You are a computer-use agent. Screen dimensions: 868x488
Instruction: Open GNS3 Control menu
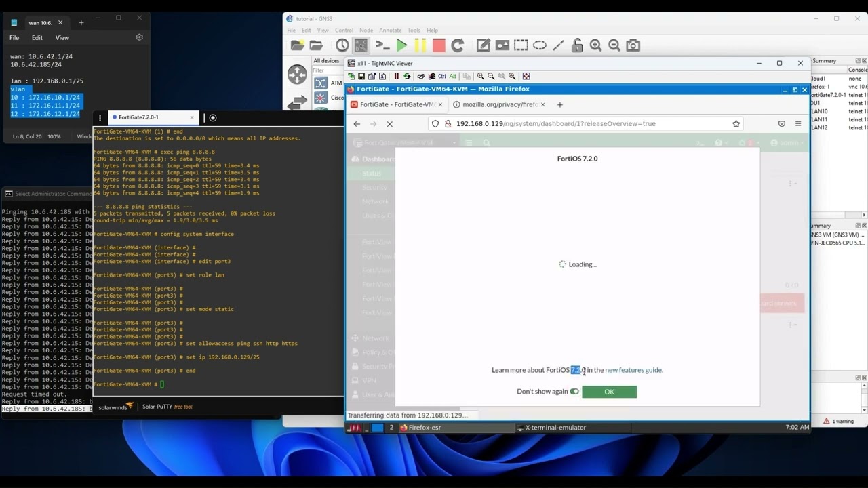coord(344,30)
